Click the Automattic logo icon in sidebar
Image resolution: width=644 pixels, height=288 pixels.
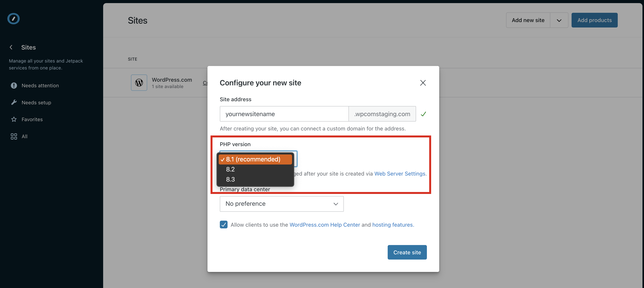pos(14,19)
